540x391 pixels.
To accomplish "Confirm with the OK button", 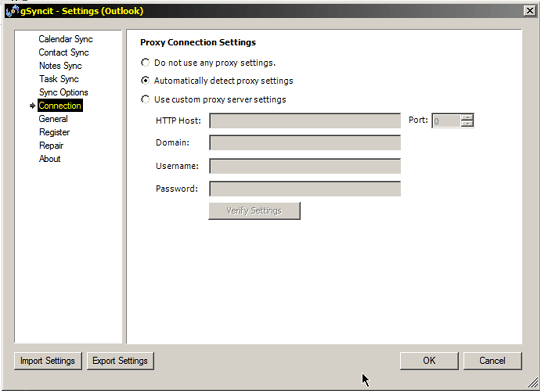I will [429, 361].
